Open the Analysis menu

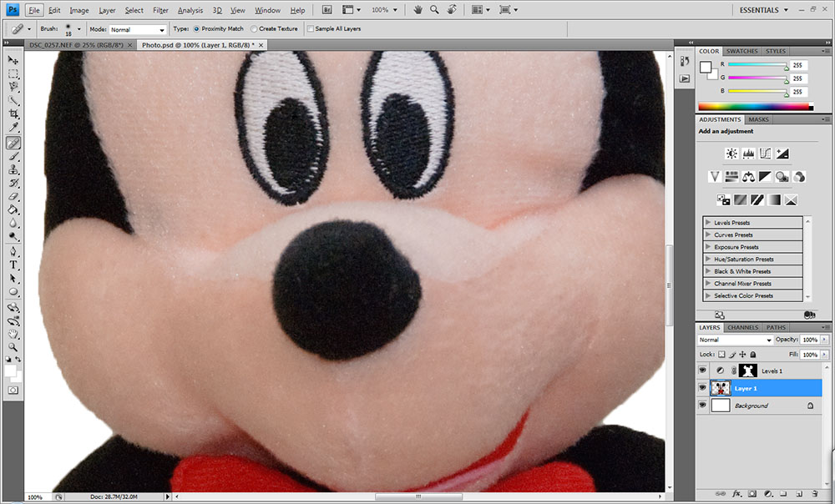(x=190, y=10)
